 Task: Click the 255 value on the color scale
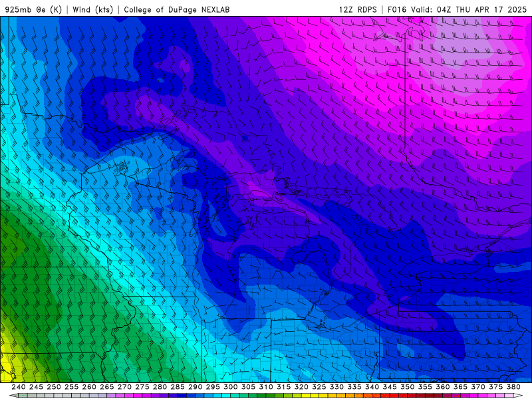click(x=71, y=387)
